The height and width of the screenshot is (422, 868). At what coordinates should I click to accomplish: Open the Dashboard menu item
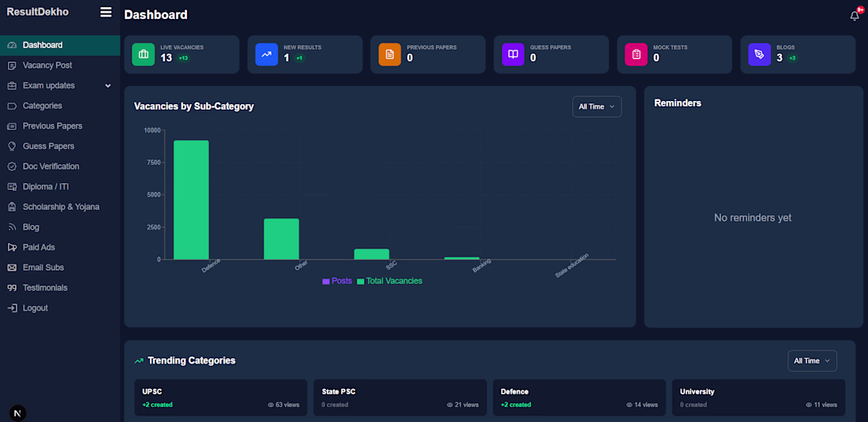60,45
